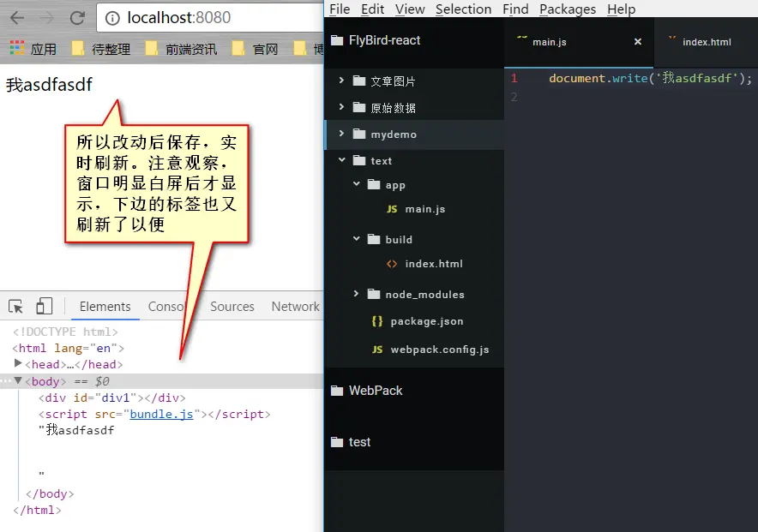This screenshot has width=758, height=532.
Task: Click the 我asdfasdf text in page
Action: coord(49,85)
